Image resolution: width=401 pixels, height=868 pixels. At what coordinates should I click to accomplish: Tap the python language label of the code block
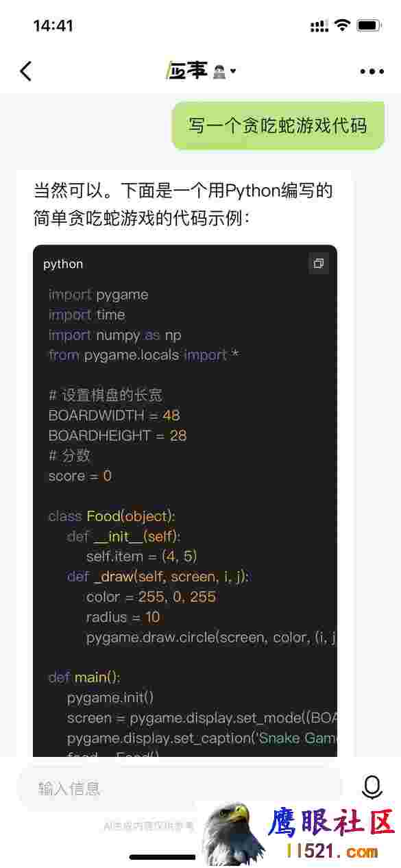tap(63, 264)
